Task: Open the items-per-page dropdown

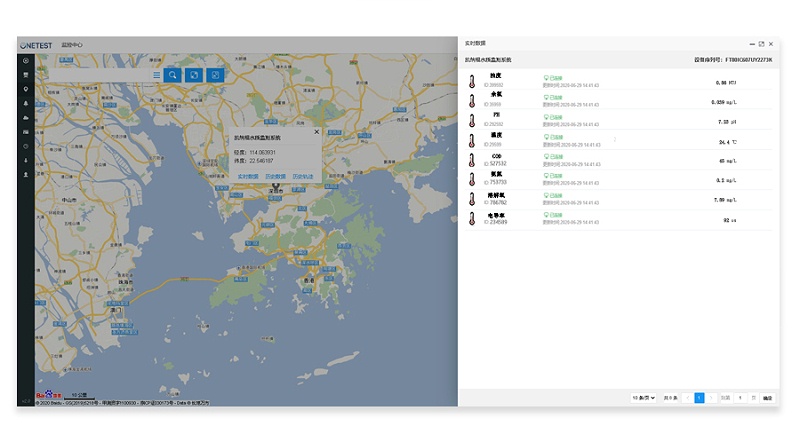Action: 643,398
